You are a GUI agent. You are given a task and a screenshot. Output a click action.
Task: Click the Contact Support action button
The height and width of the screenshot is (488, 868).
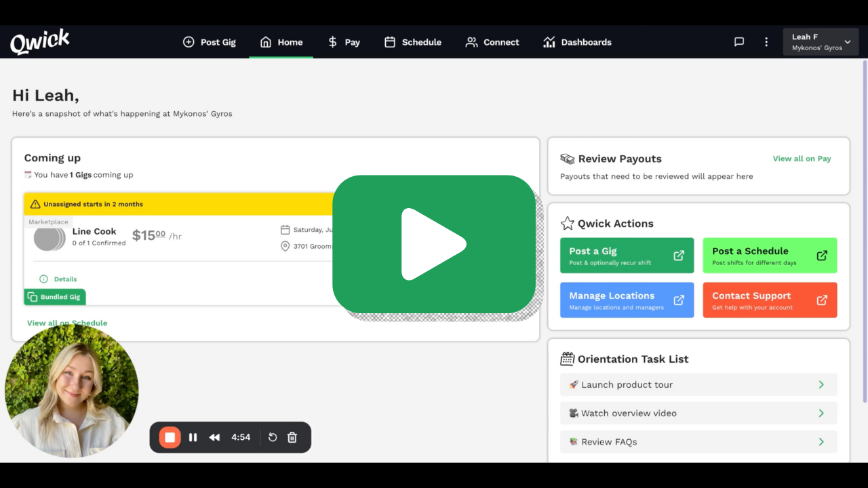(770, 300)
